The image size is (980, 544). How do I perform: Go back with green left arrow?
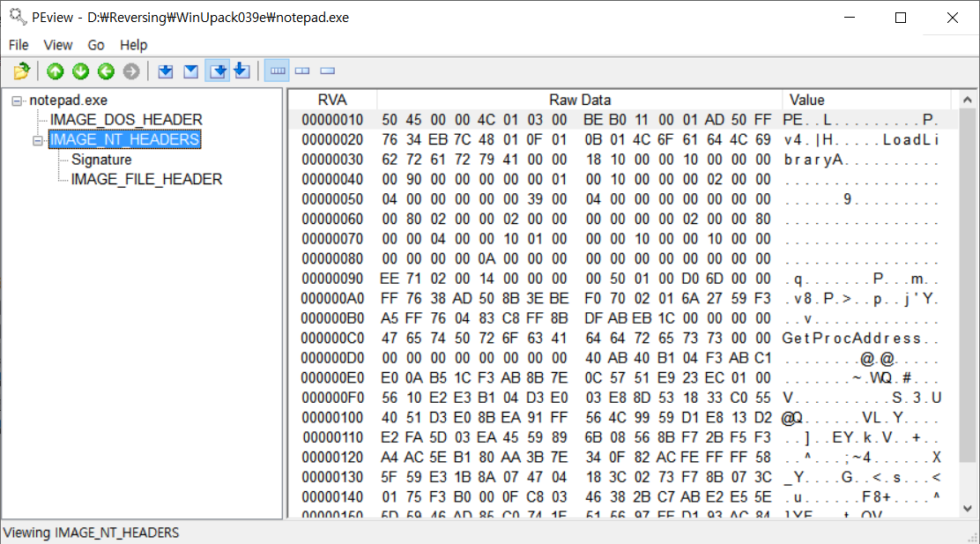pos(107,71)
